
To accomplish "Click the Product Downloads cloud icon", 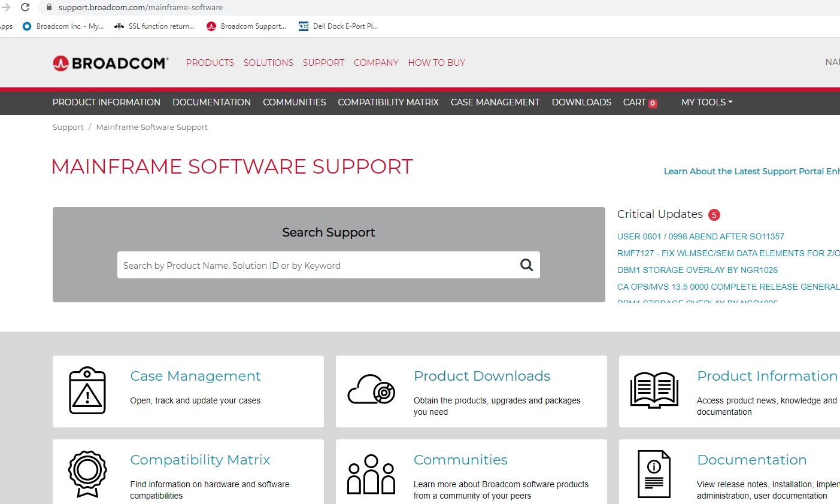I will pos(371,390).
